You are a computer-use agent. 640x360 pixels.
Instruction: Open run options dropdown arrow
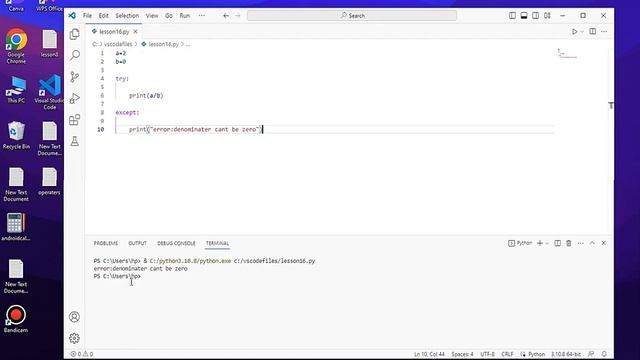pyautogui.click(x=582, y=31)
